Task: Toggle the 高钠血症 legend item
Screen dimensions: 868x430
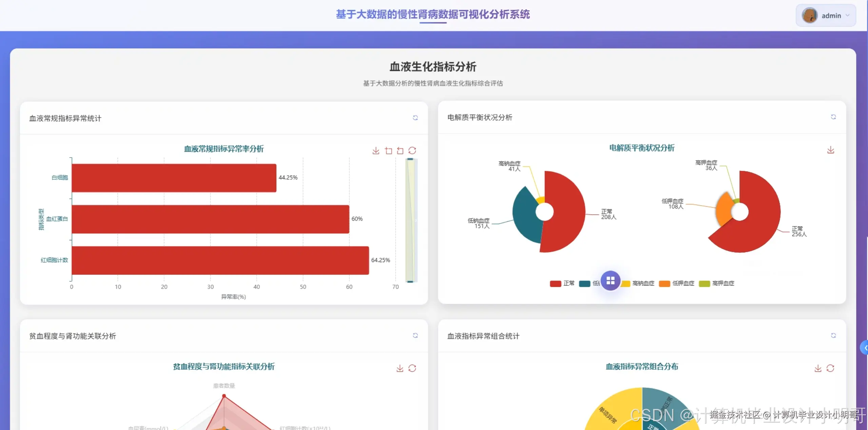Action: tap(638, 284)
